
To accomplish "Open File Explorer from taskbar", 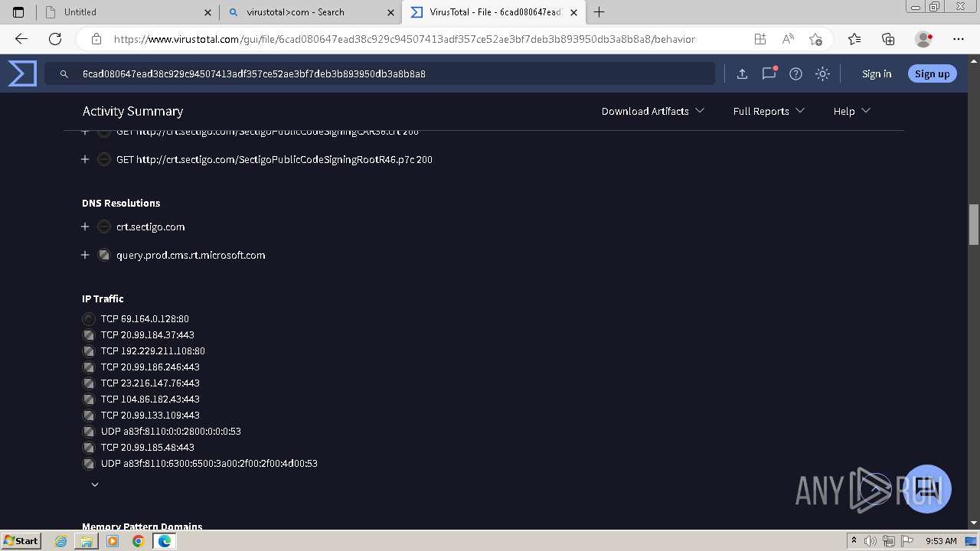I will tap(87, 541).
